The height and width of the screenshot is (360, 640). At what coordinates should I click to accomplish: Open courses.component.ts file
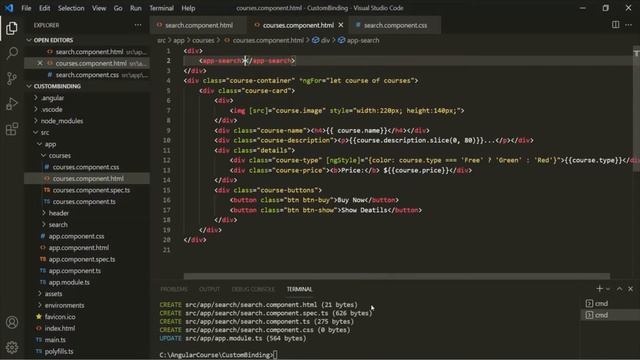84,202
